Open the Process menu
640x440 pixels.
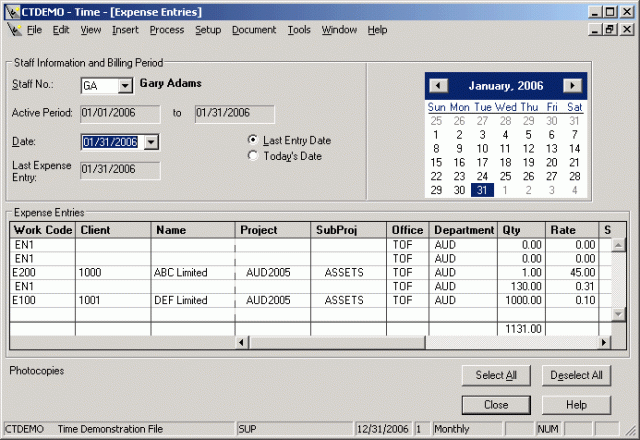click(x=167, y=30)
